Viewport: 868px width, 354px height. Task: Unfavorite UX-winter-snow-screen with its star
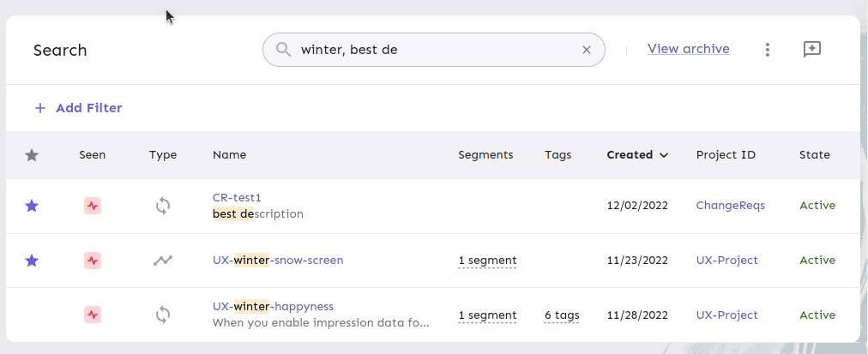pyautogui.click(x=32, y=261)
